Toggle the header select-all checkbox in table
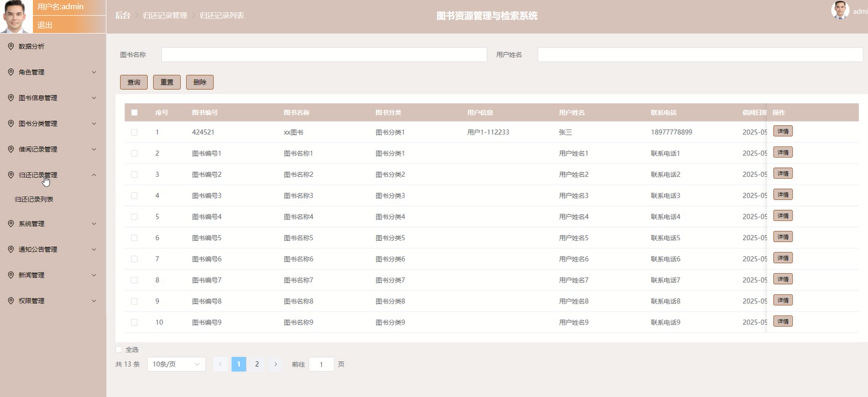This screenshot has height=397, width=868. click(x=134, y=112)
